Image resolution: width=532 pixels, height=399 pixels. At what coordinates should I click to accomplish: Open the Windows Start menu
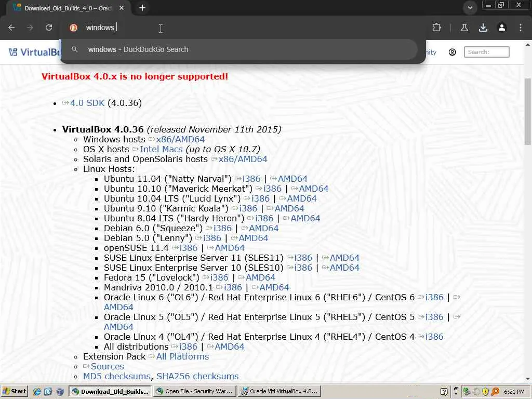click(x=14, y=391)
